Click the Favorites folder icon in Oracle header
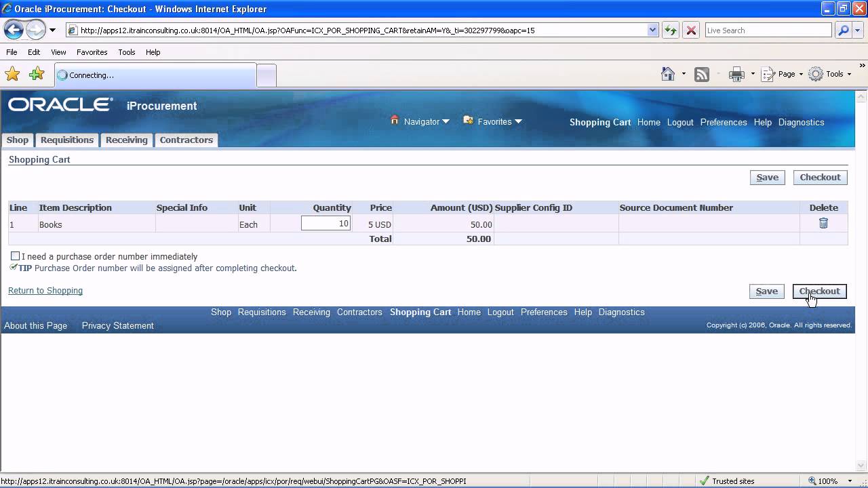 click(x=468, y=121)
